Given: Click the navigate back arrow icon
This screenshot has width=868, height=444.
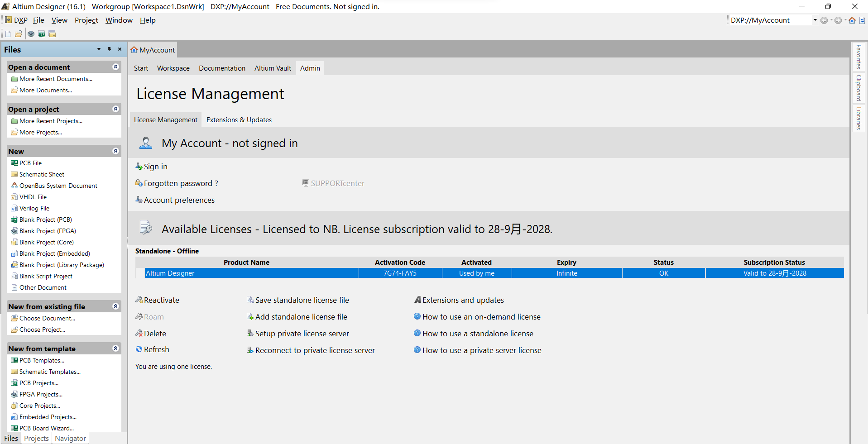Looking at the screenshot, I should pos(824,20).
